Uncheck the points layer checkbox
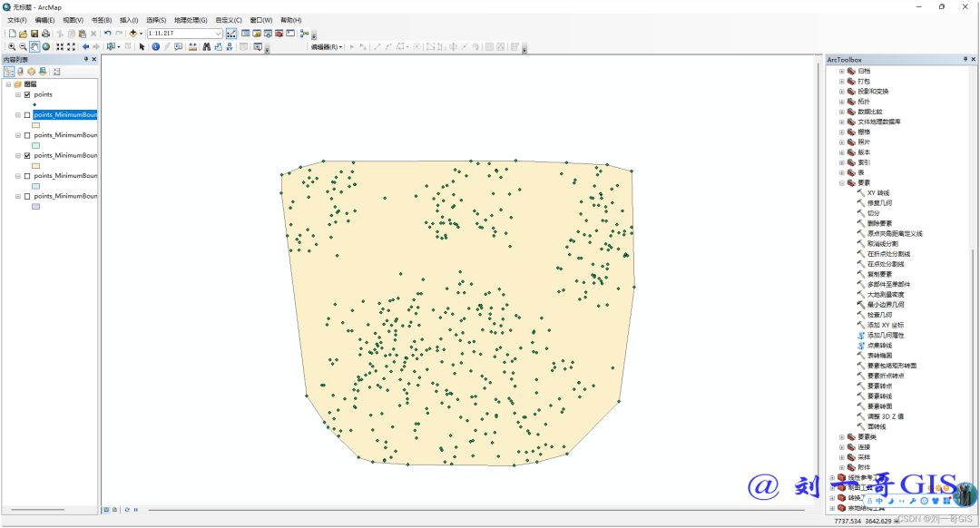980x528 pixels. [27, 95]
